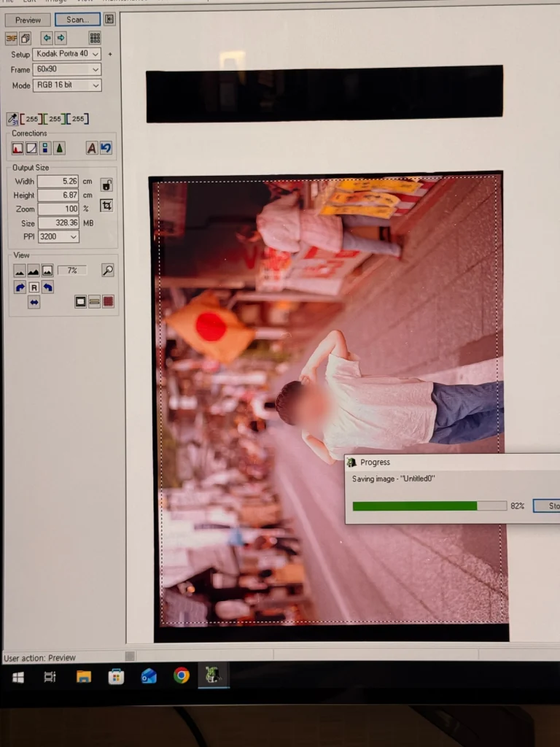Click the red channel 255 readout

(x=31, y=119)
